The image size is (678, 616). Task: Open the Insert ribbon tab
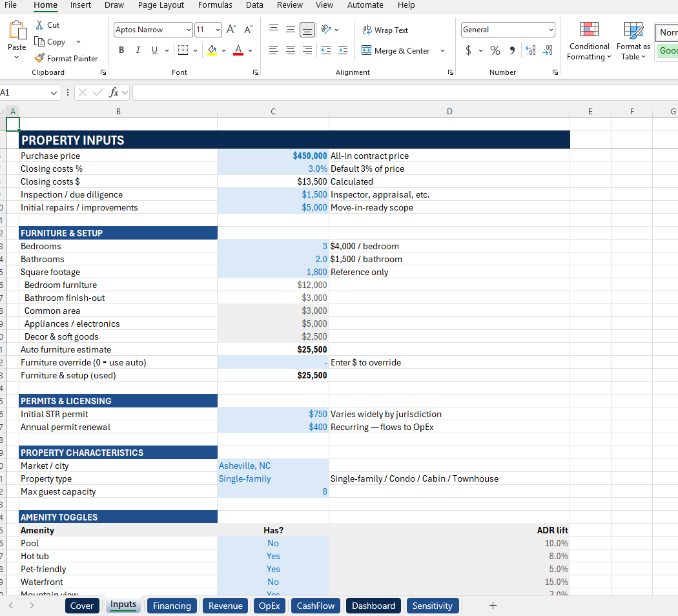pyautogui.click(x=81, y=5)
